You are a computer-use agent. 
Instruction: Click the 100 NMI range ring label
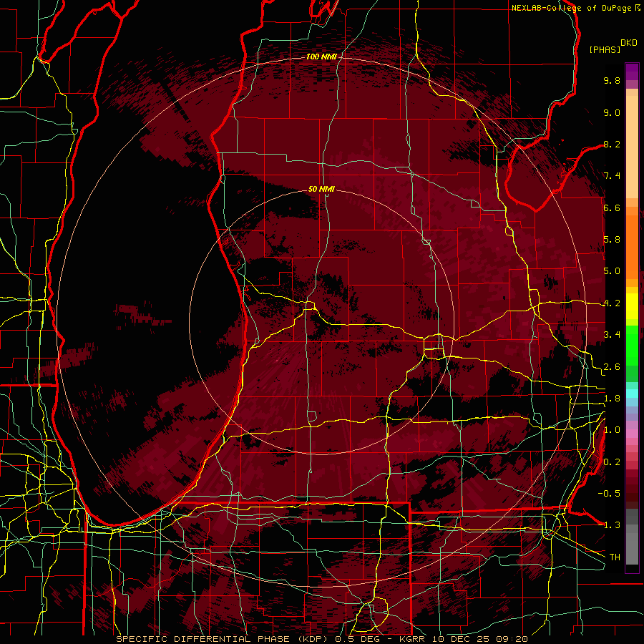[x=321, y=57]
